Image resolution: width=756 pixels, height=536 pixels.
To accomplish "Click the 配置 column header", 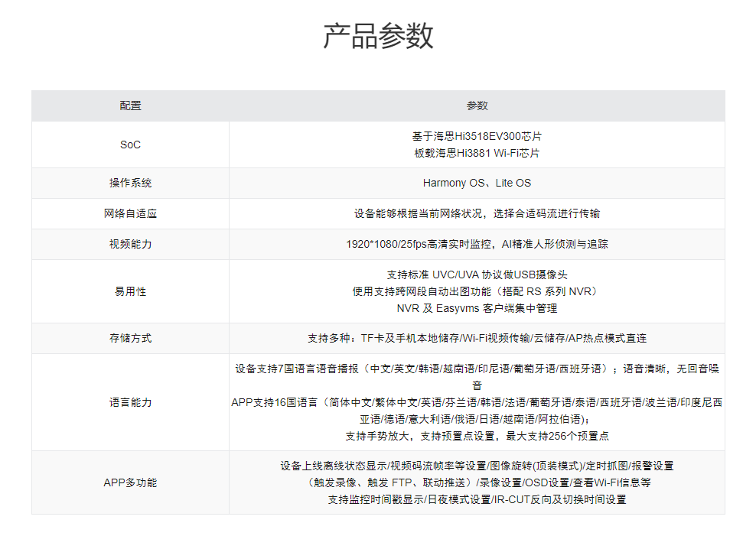I will click(x=129, y=106).
